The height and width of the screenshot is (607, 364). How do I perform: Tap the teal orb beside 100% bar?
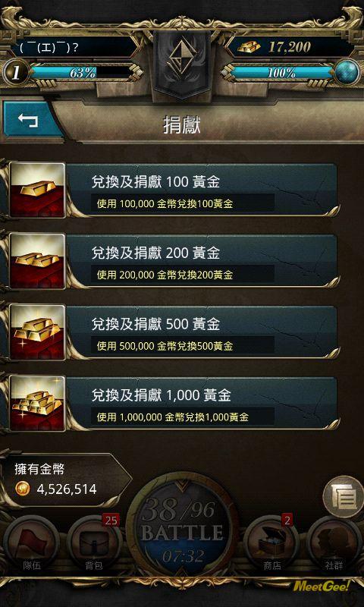(x=347, y=73)
